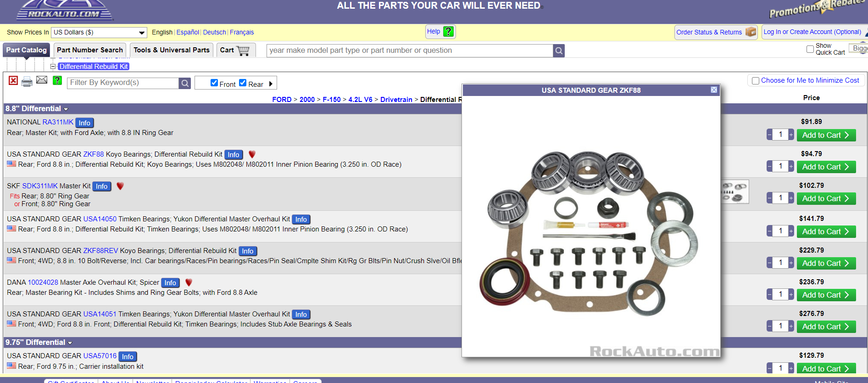Click the year make model search box
The width and height of the screenshot is (868, 383).
click(x=410, y=51)
